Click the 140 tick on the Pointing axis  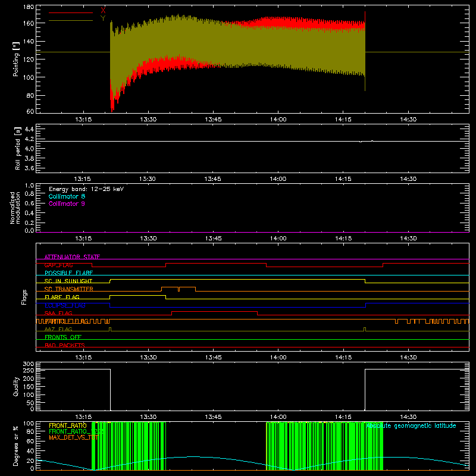pos(29,41)
